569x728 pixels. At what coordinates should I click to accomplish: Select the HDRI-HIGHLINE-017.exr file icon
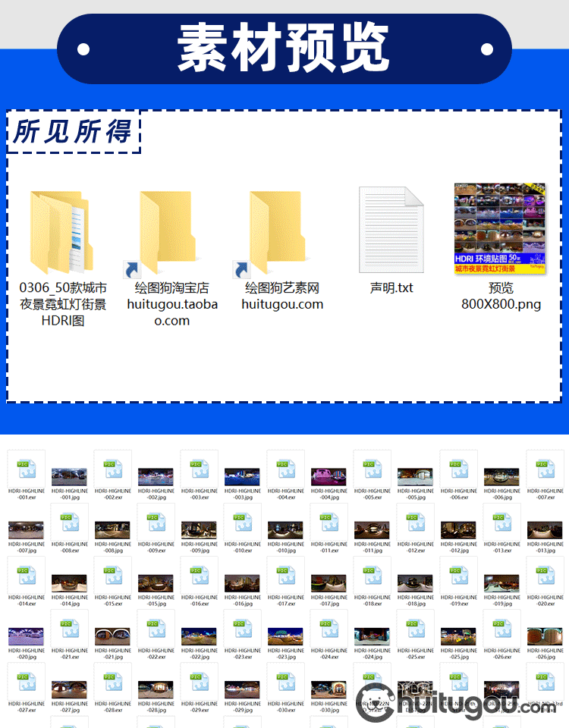click(x=286, y=575)
